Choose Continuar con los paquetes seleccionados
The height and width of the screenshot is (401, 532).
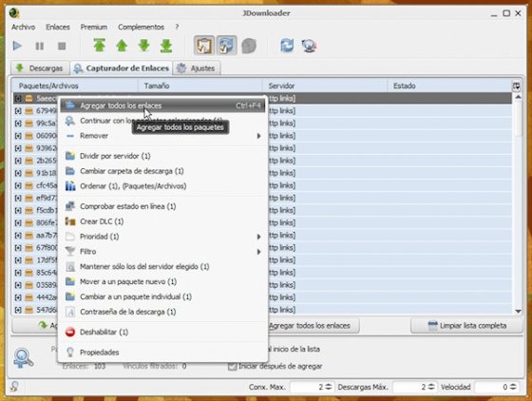pos(162,121)
